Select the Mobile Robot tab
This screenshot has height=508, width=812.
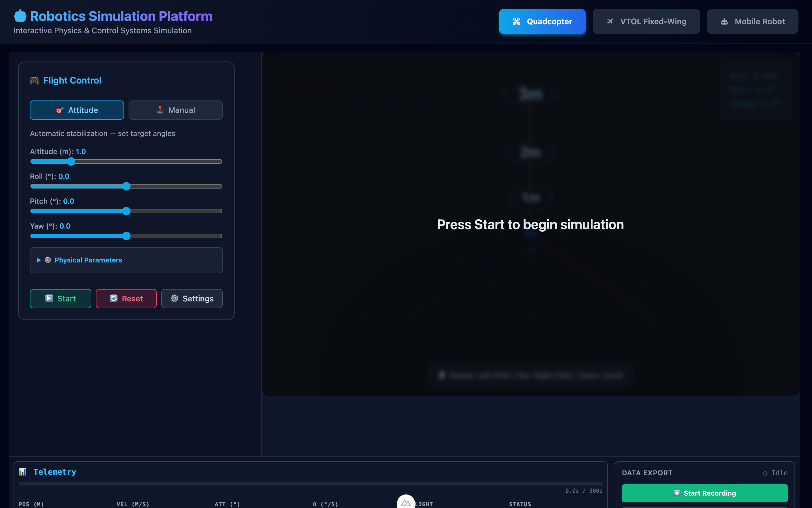753,21
